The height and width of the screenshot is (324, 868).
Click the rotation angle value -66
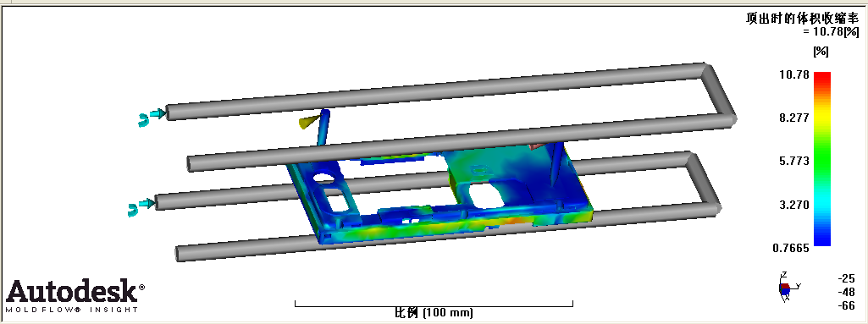coord(847,305)
